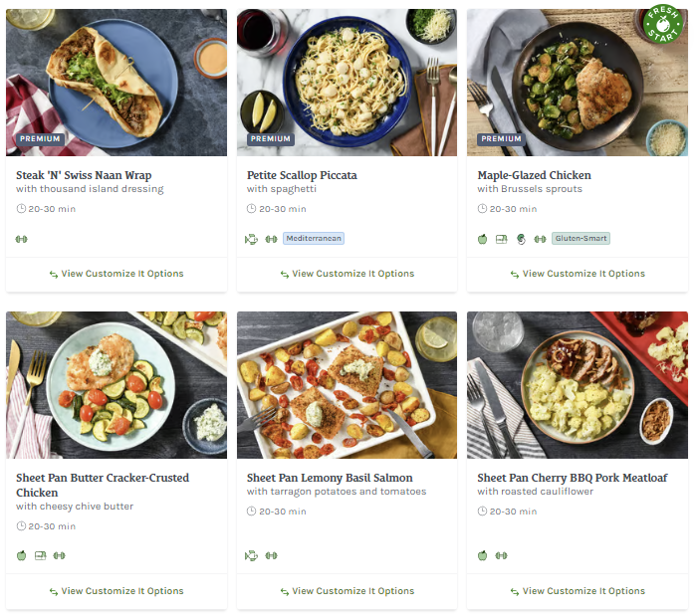Open Sheet Pan Lemony Basil Salmon recipe title

(330, 478)
